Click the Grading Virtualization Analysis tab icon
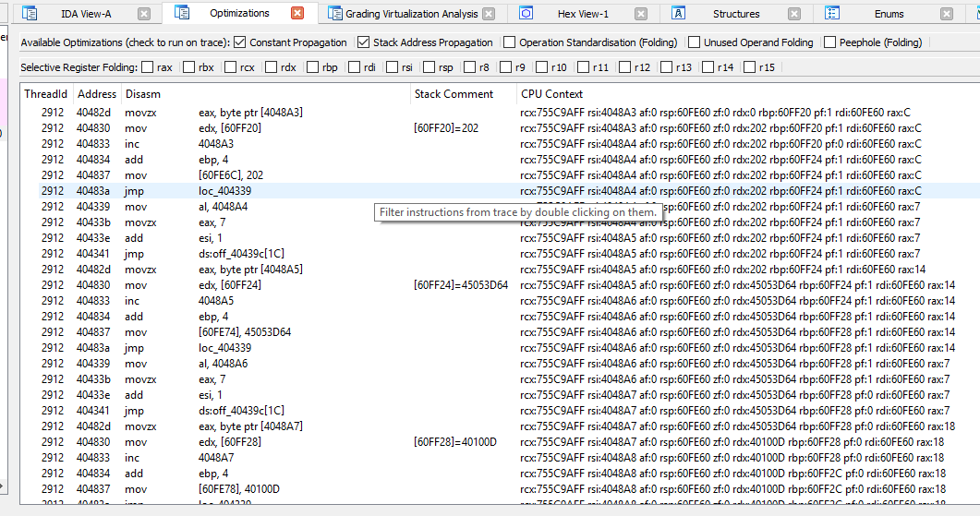Viewport: 980px width, 516px height. tap(335, 13)
